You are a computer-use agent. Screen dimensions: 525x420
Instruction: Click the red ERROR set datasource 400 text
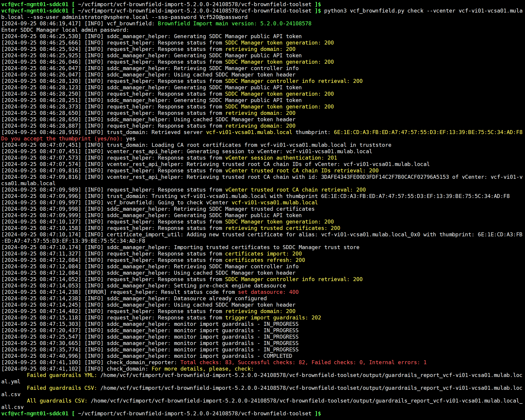268,292
